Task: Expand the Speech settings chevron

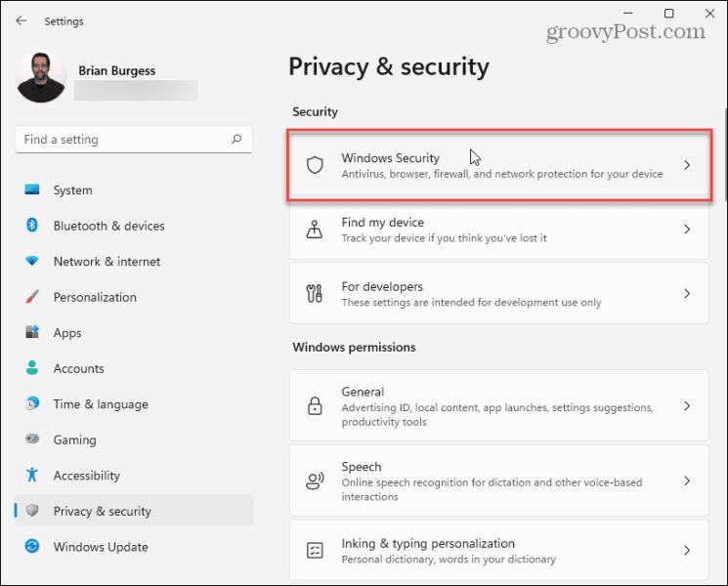Action: [x=687, y=481]
